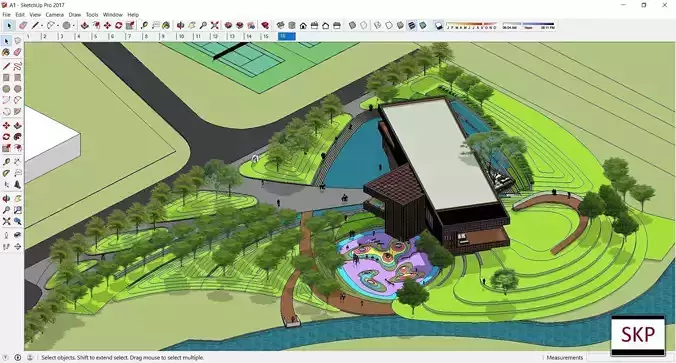Activate the Follow Me tool

click(x=17, y=137)
